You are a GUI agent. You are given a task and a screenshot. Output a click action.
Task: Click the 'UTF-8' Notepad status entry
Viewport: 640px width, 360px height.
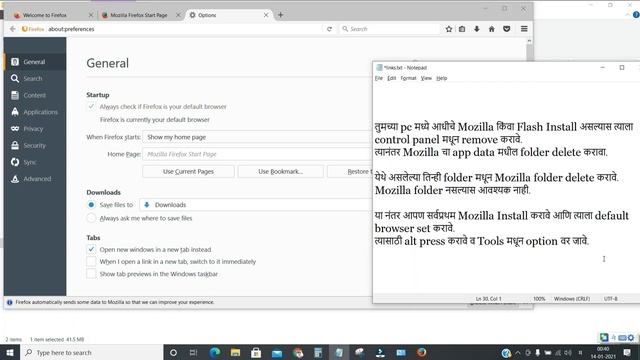pos(610,299)
